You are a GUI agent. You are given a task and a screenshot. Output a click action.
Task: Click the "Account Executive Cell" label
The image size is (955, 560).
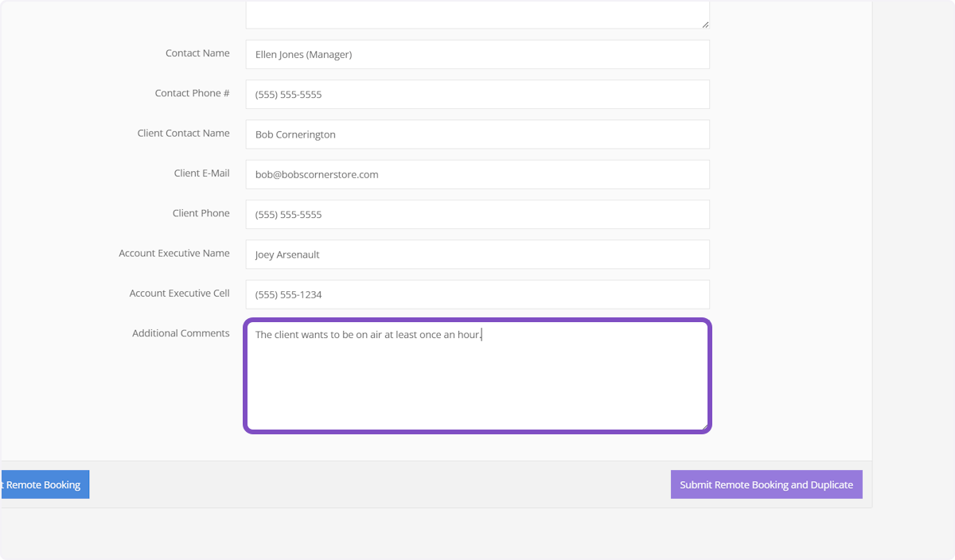[x=179, y=293]
